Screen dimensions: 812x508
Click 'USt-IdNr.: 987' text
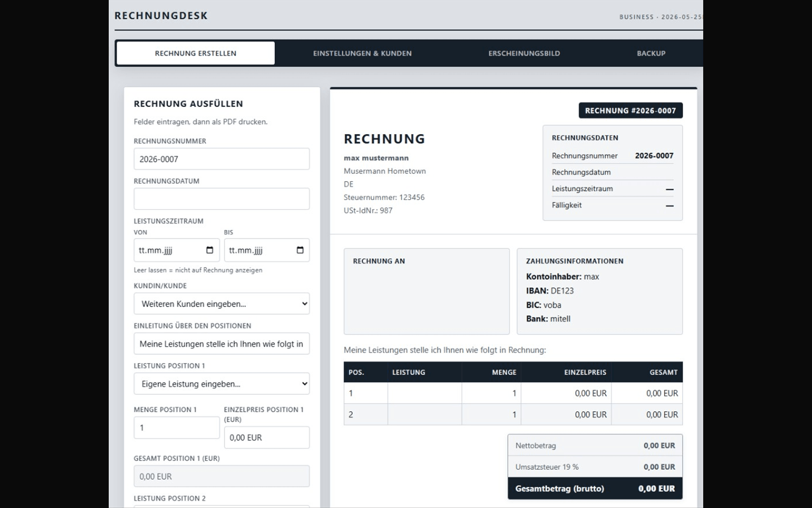click(368, 210)
